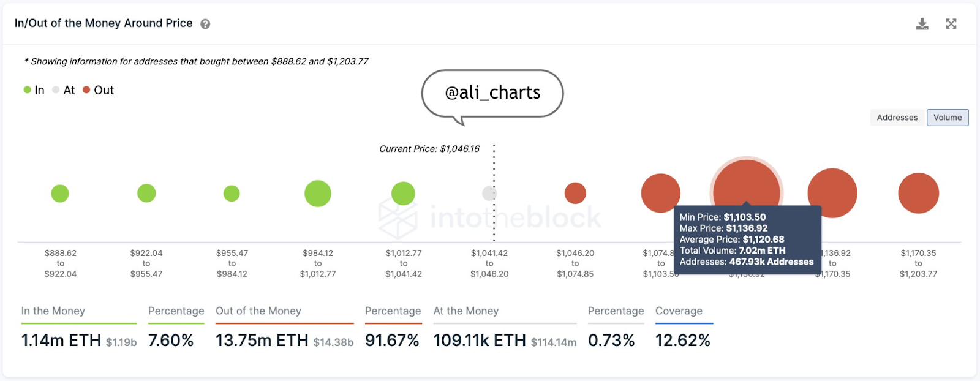The width and height of the screenshot is (980, 381).
Task: Select the Volume view tab
Action: pos(947,118)
